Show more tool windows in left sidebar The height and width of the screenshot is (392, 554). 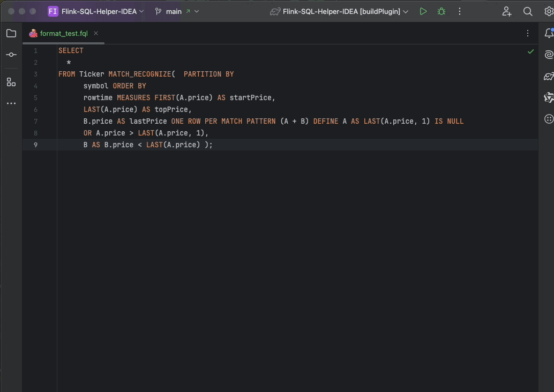11,103
